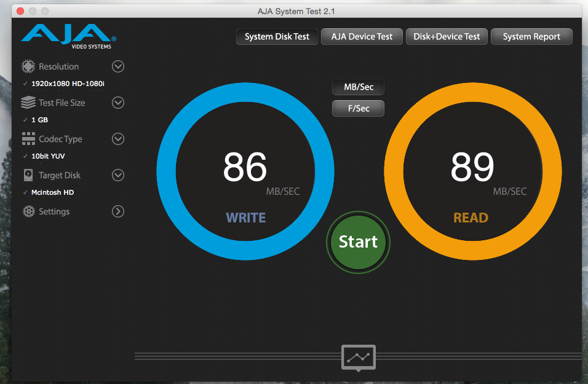Switch to Disk+Device Test
Screen dimensions: 588x384
pyautogui.click(x=447, y=36)
